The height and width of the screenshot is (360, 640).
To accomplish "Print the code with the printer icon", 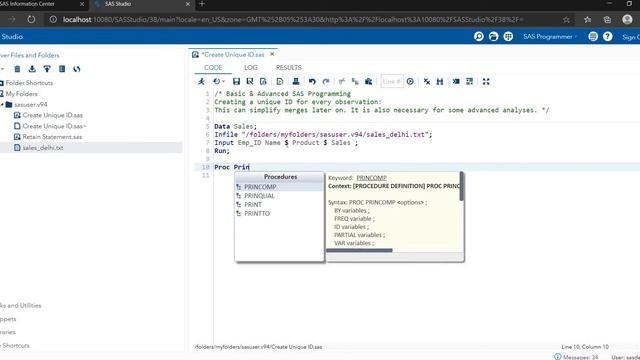I will coord(296,81).
